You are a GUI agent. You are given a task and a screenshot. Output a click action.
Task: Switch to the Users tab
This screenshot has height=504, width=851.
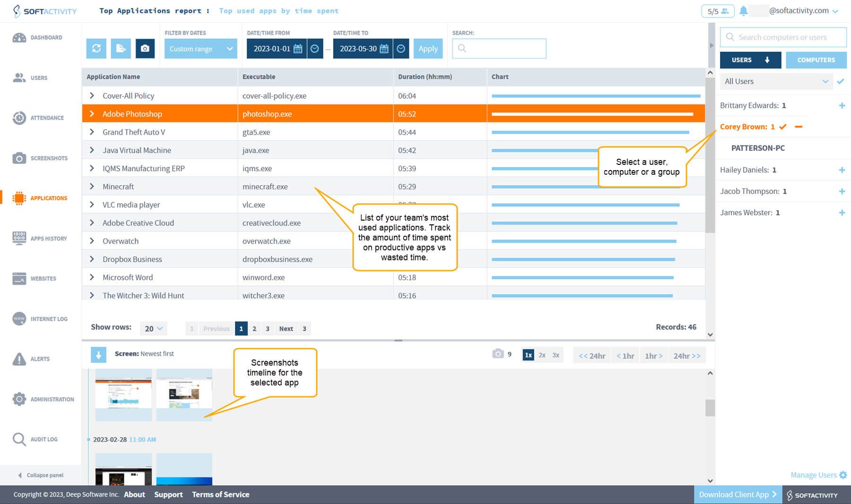pyautogui.click(x=750, y=60)
